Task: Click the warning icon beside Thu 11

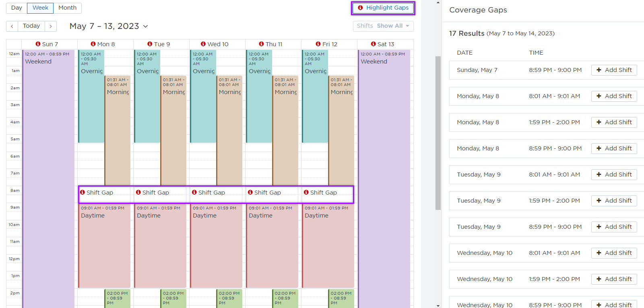Action: click(x=261, y=44)
